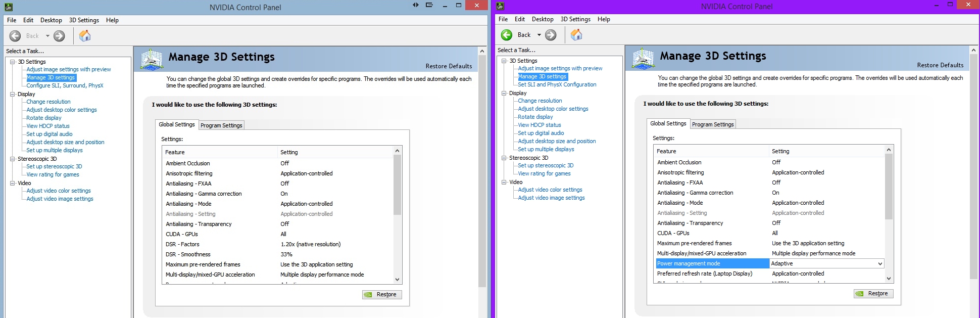Click Restore button in right window
Image resolution: width=980 pixels, height=318 pixels.
[x=873, y=293]
